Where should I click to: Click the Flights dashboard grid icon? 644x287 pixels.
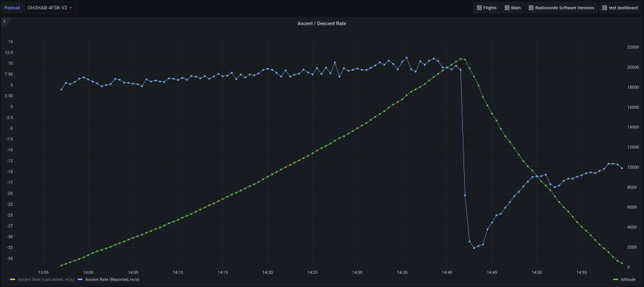pos(480,8)
